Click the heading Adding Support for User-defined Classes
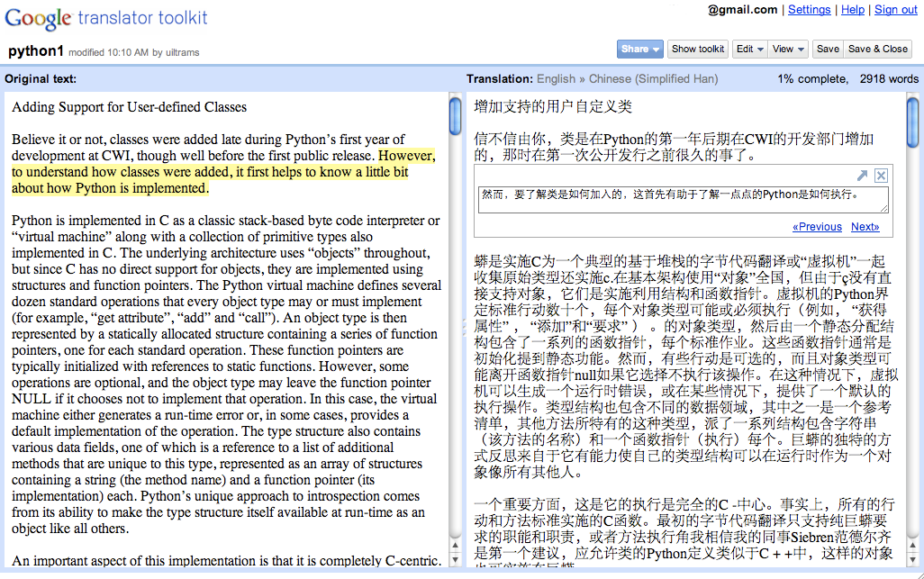The height and width of the screenshot is (579, 924). click(x=129, y=107)
